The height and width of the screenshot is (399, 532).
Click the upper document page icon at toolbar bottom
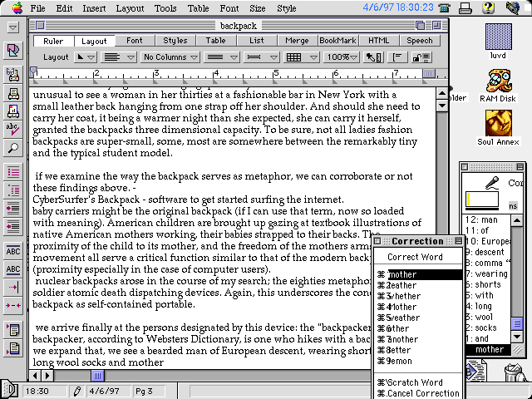[x=13, y=330]
